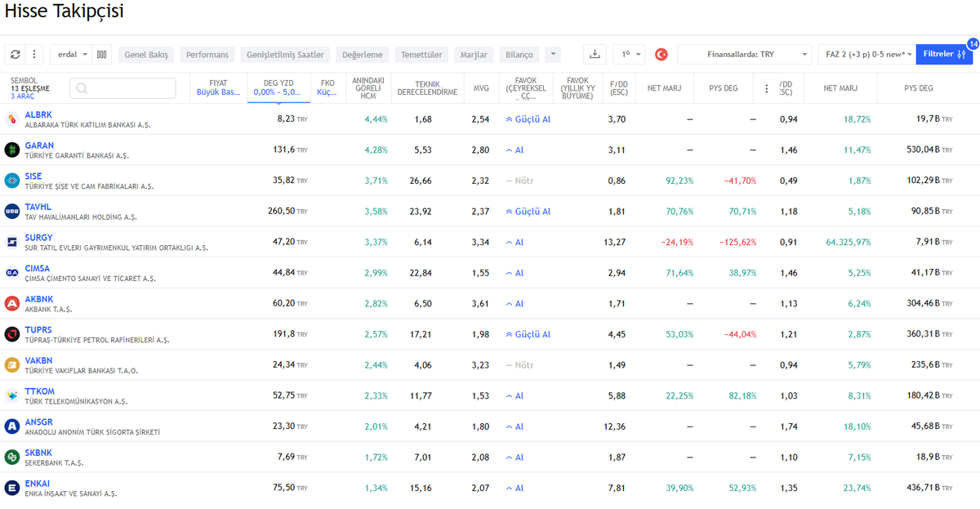Open the GARAN ticker link
This screenshot has height=509, width=980.
(39, 145)
